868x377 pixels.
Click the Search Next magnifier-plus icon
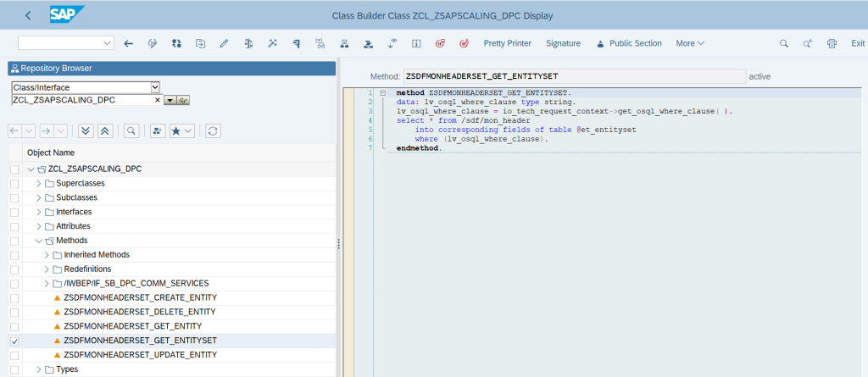807,43
